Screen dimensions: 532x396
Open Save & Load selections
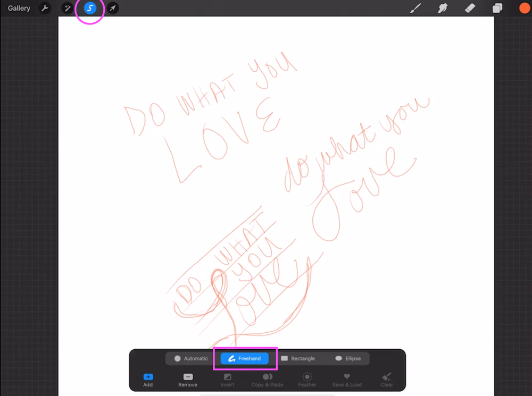[347, 378]
